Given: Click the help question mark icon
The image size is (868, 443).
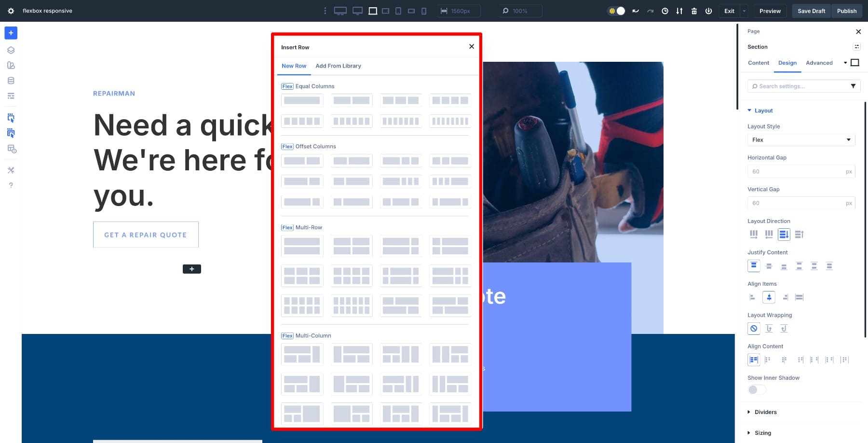Looking at the screenshot, I should (11, 185).
